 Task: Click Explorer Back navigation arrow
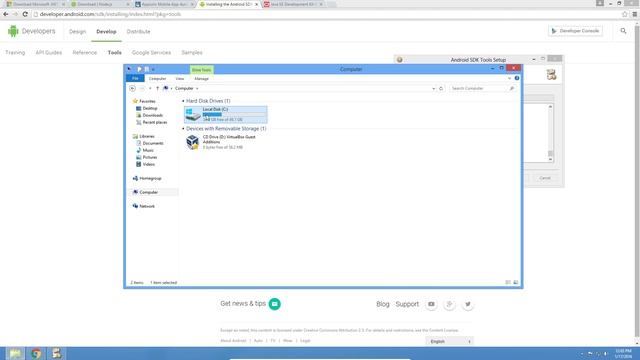[x=132, y=88]
